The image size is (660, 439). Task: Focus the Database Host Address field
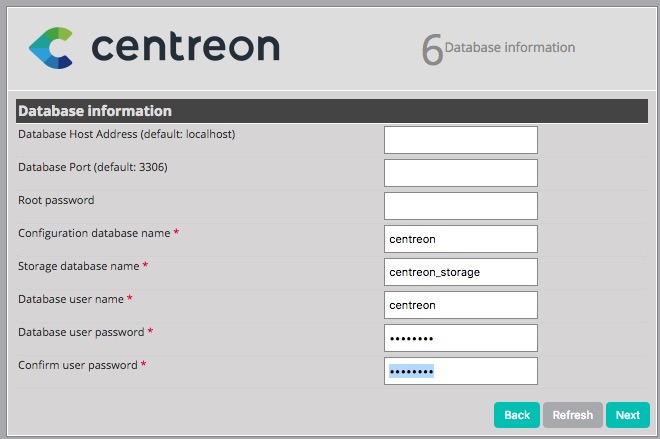[x=460, y=140]
